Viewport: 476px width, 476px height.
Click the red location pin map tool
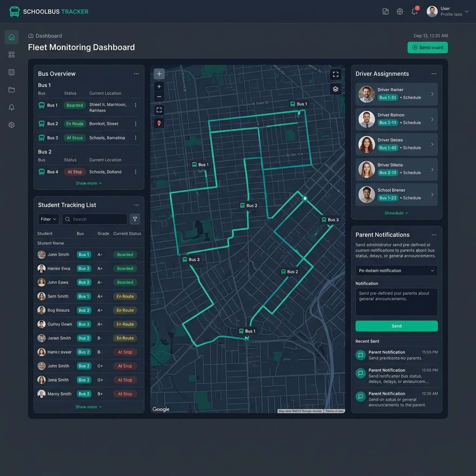[x=159, y=123]
